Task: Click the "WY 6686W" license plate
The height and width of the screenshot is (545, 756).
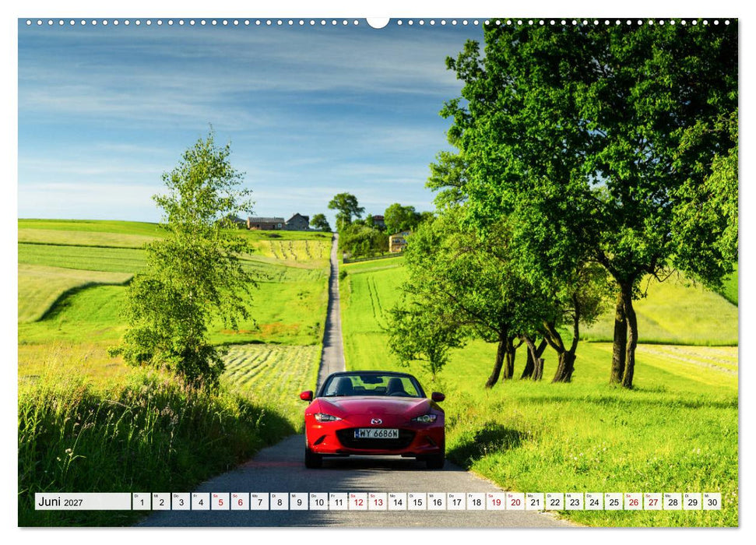Action: (x=377, y=433)
